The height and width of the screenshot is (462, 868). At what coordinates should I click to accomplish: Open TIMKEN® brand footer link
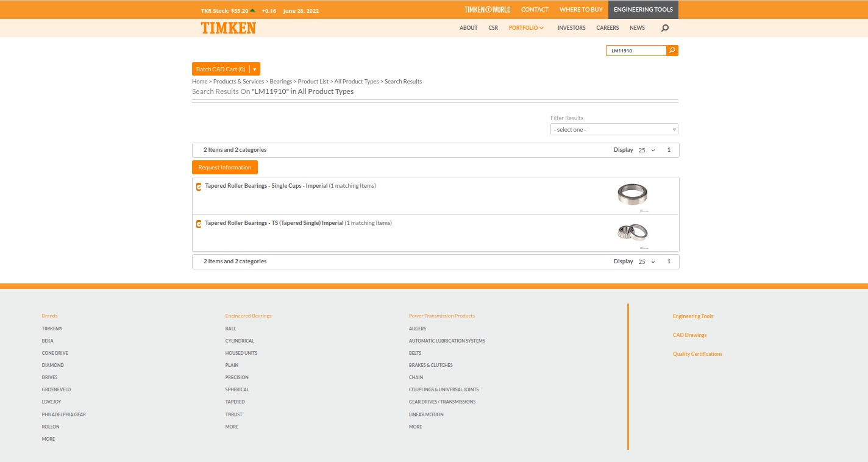coord(52,329)
